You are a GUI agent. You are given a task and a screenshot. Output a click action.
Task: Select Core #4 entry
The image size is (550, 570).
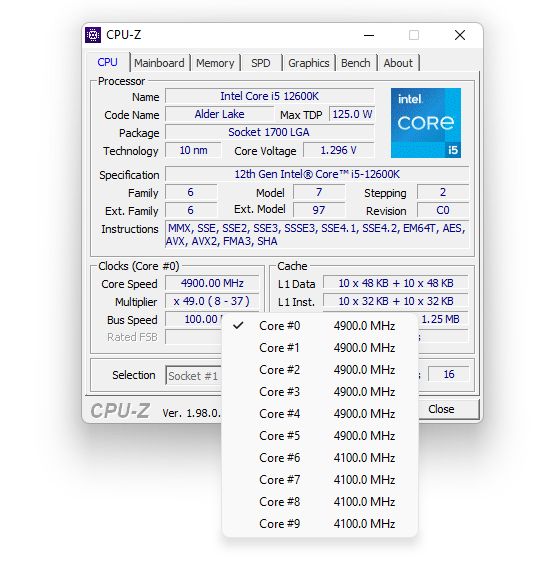(x=320, y=414)
